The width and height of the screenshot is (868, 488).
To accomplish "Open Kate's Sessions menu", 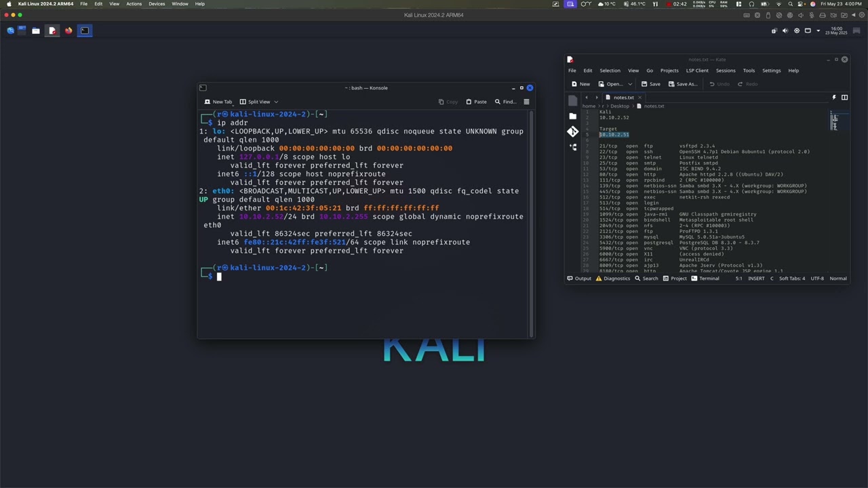I will point(726,70).
